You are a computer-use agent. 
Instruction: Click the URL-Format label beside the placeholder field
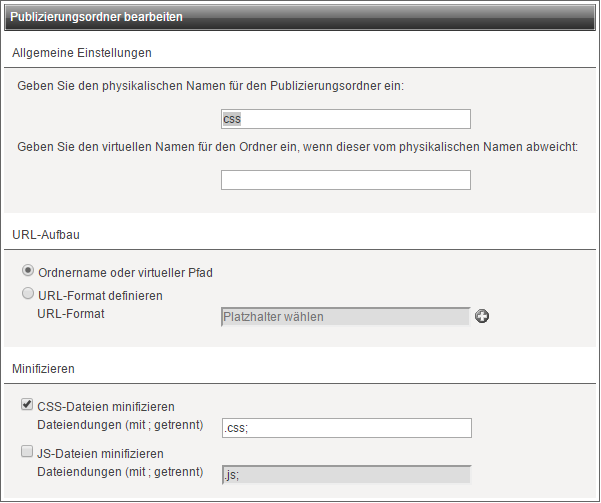click(x=71, y=314)
